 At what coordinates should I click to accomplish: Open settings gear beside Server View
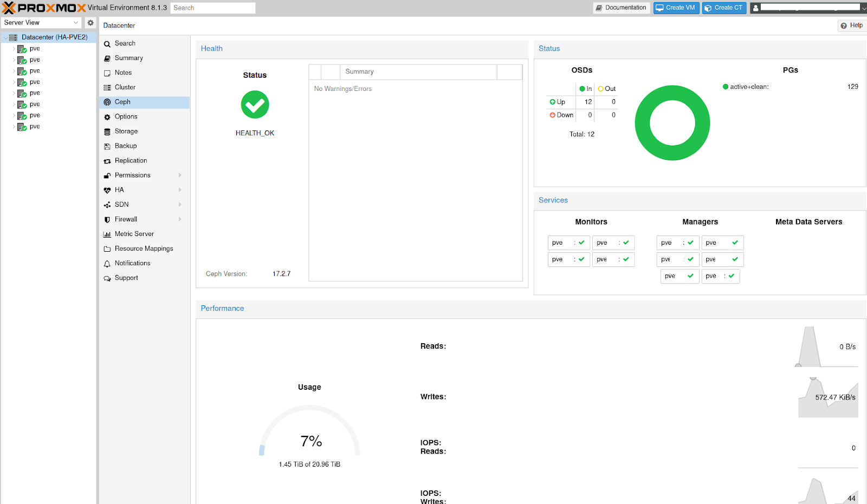pos(90,23)
